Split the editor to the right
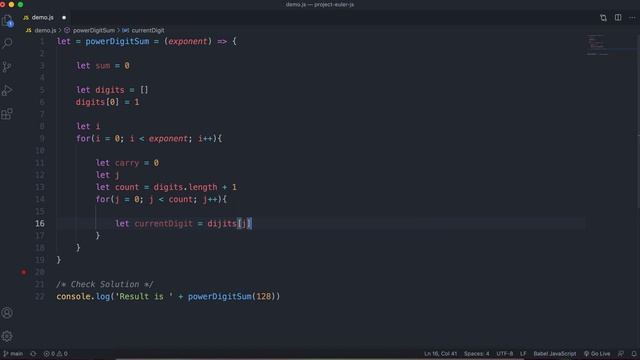640x360 pixels. pyautogui.click(x=618, y=18)
